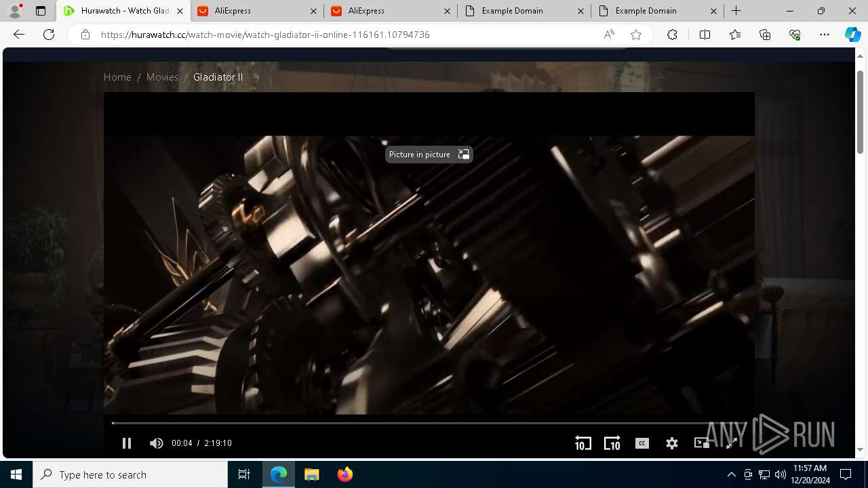Enter fullscreen video mode
Image resolution: width=868 pixels, height=488 pixels.
(732, 443)
